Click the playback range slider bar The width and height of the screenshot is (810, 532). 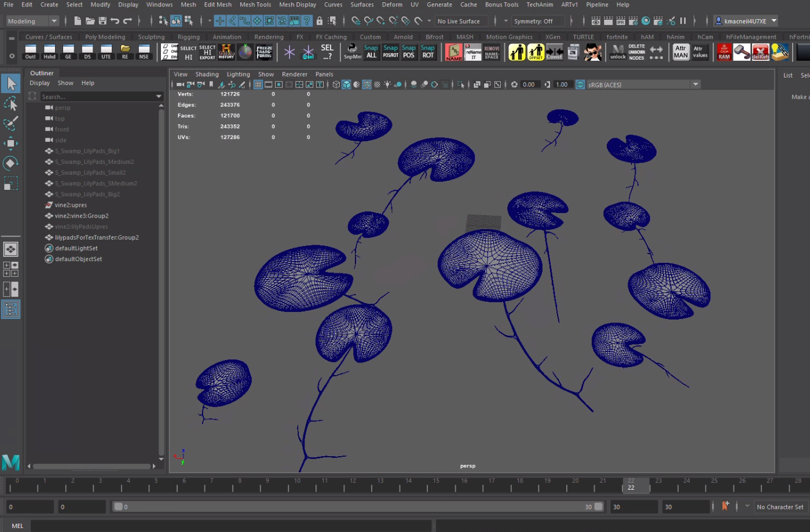358,507
